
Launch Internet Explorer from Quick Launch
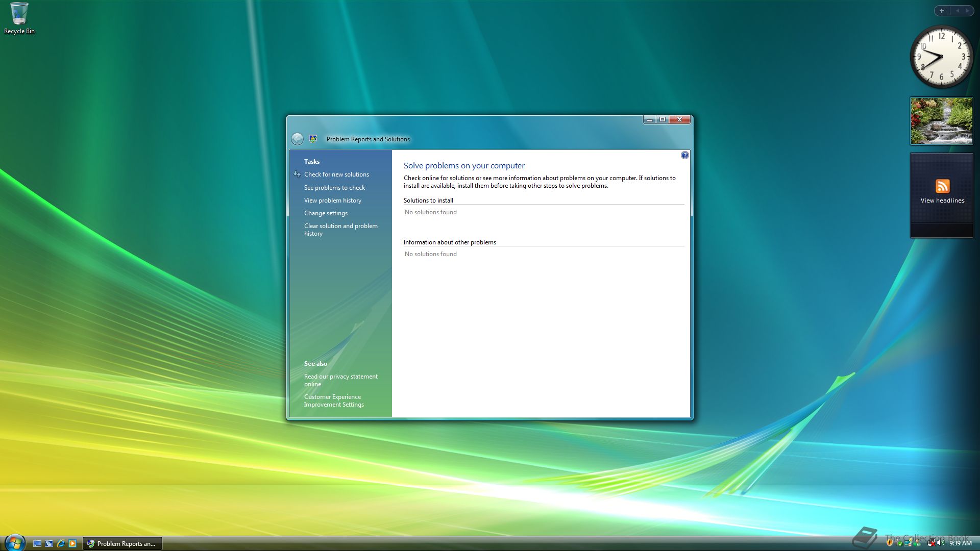pos(61,544)
